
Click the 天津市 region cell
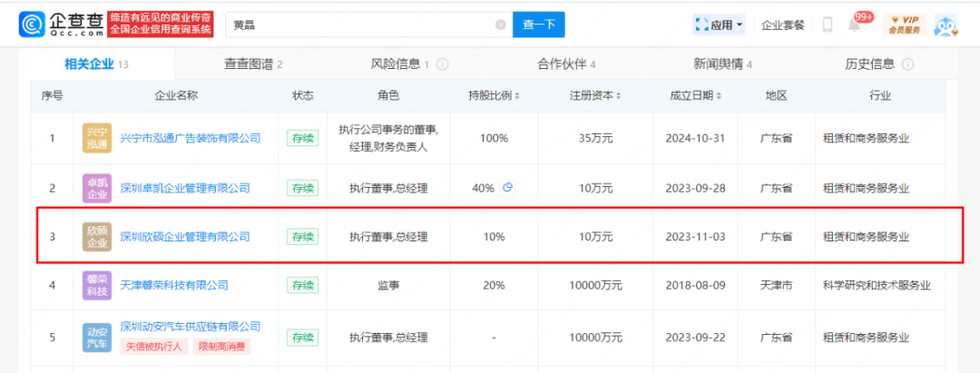point(776,286)
